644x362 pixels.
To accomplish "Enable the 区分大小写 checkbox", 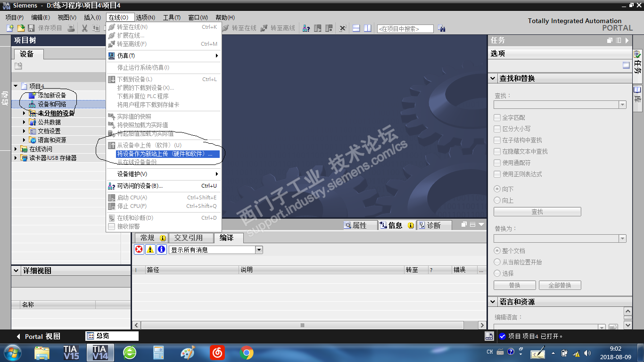I will 497,129.
